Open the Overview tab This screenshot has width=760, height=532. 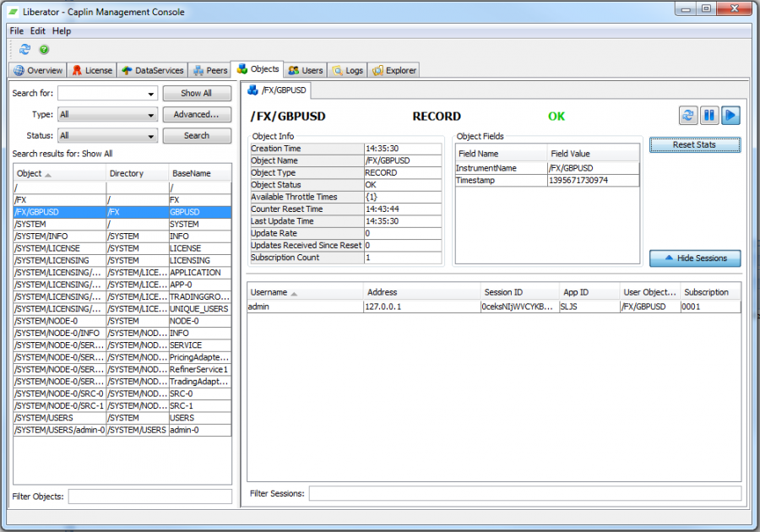pyautogui.click(x=38, y=70)
